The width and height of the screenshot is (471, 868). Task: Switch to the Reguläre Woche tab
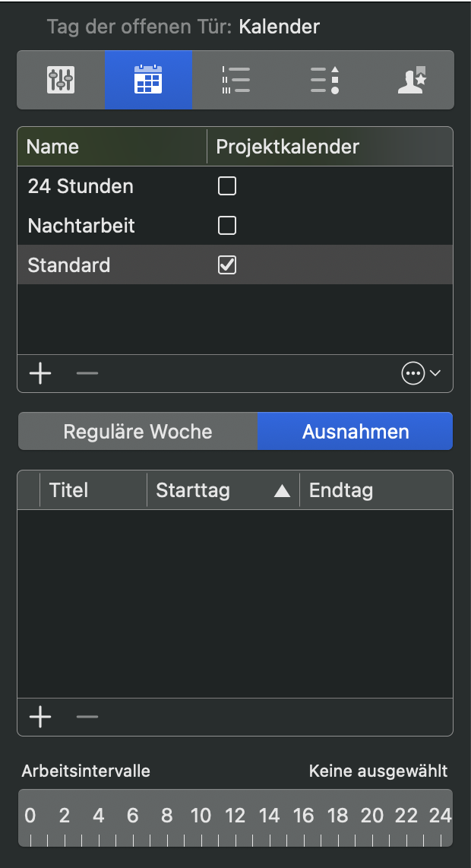click(138, 431)
